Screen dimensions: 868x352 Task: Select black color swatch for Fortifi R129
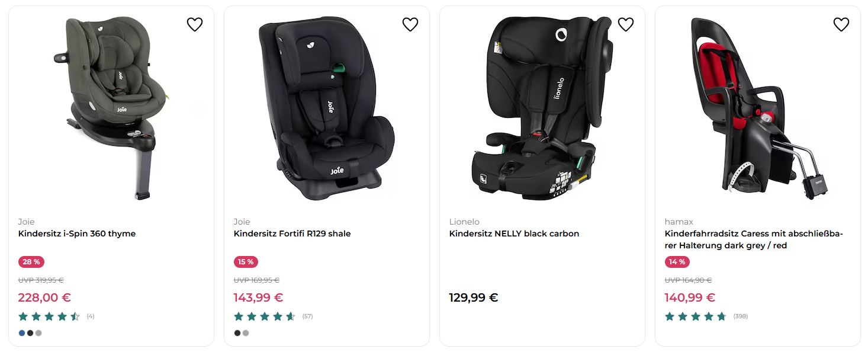click(x=237, y=333)
